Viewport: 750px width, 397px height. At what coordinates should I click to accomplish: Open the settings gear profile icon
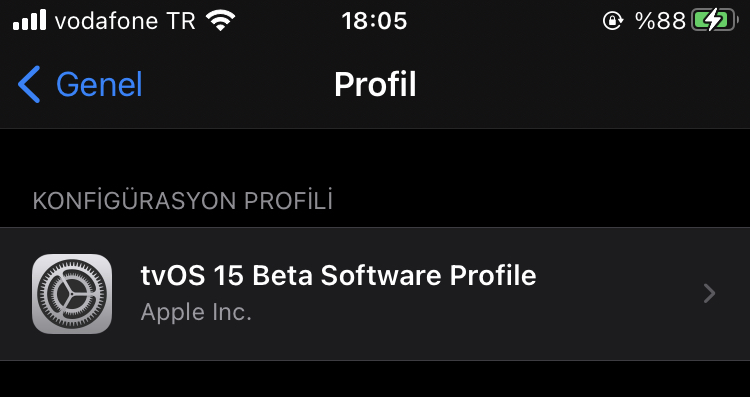pos(72,294)
